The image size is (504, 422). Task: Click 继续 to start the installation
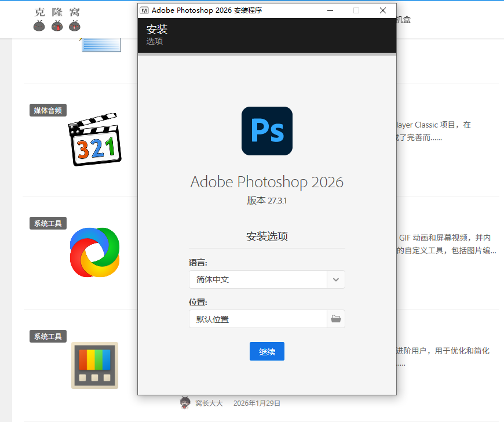point(266,351)
